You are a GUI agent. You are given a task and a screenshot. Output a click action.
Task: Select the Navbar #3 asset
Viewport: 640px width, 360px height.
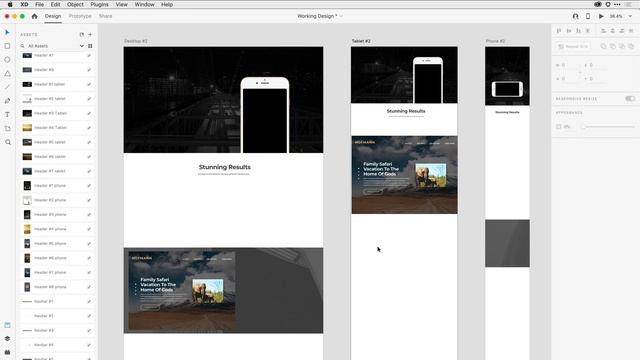click(x=56, y=331)
